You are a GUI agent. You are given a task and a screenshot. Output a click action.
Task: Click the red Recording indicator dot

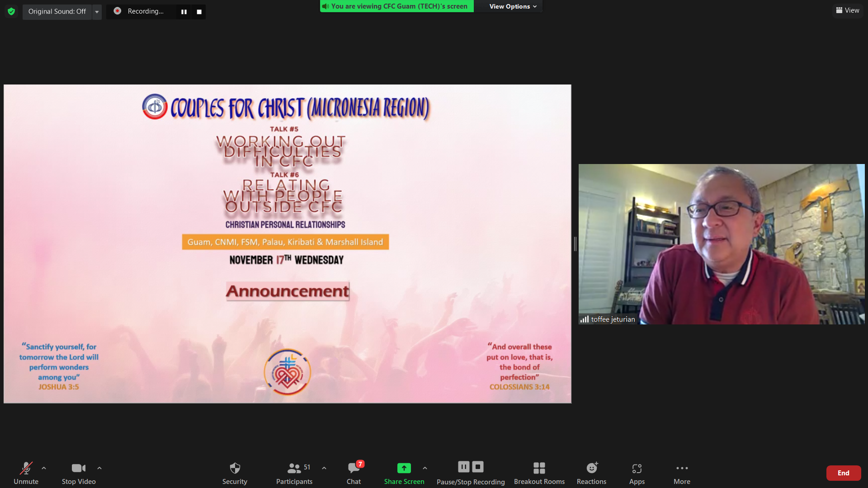coord(117,11)
